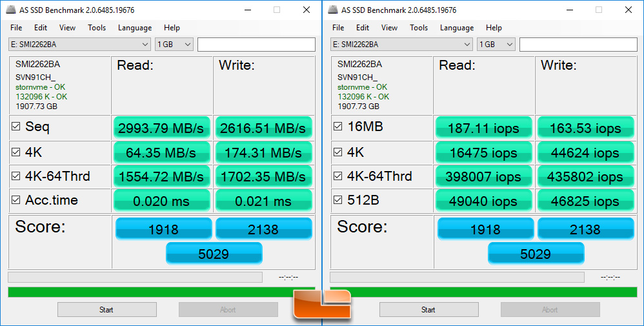The height and width of the screenshot is (326, 644).
Task: Open View menu in left window
Action: 67,28
